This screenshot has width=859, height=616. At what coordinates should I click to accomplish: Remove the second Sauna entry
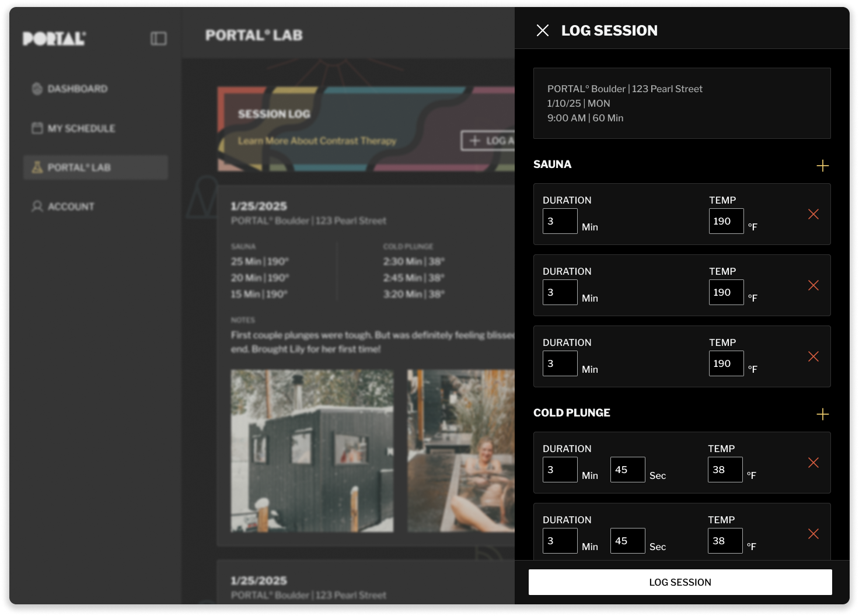[x=813, y=285]
